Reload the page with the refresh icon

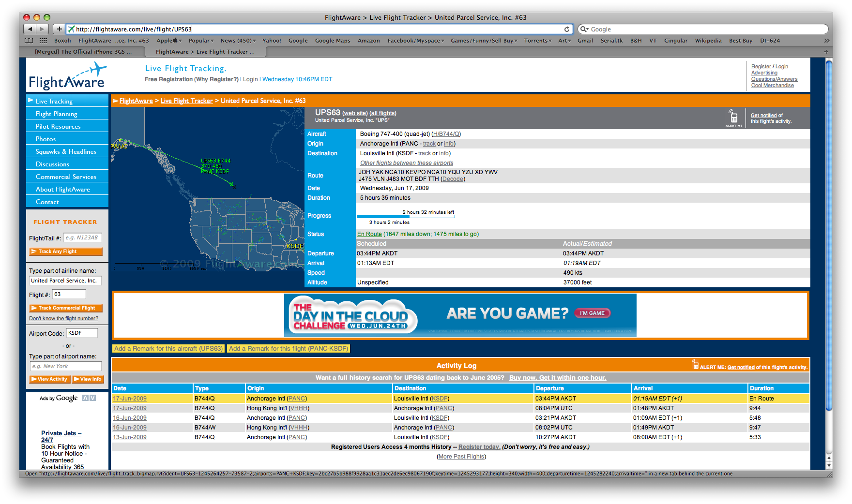click(x=567, y=29)
